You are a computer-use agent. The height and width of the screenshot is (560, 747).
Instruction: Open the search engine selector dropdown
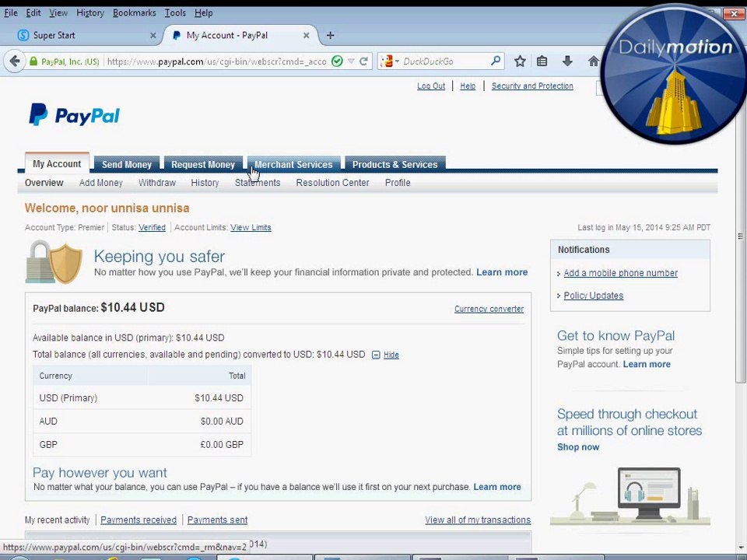(390, 61)
